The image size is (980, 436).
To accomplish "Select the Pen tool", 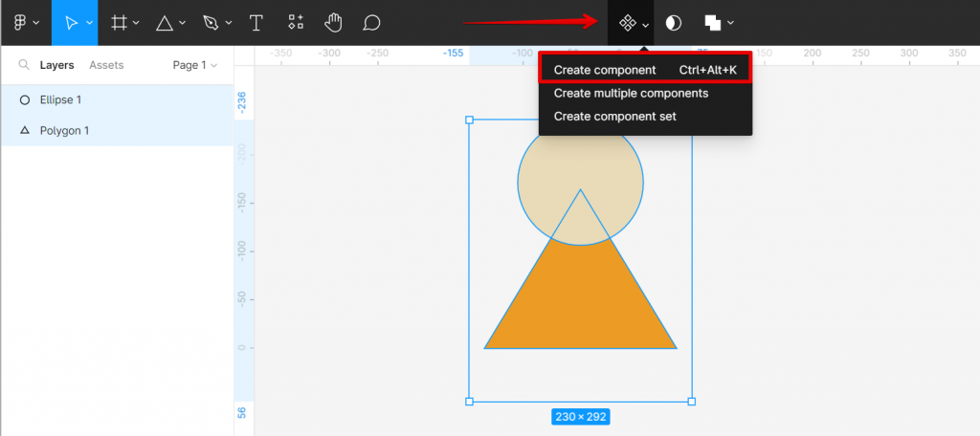I will pos(211,23).
